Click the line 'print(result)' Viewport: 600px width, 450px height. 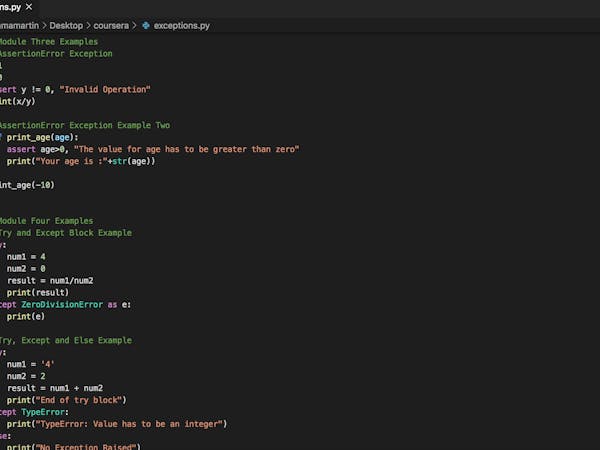coord(38,293)
